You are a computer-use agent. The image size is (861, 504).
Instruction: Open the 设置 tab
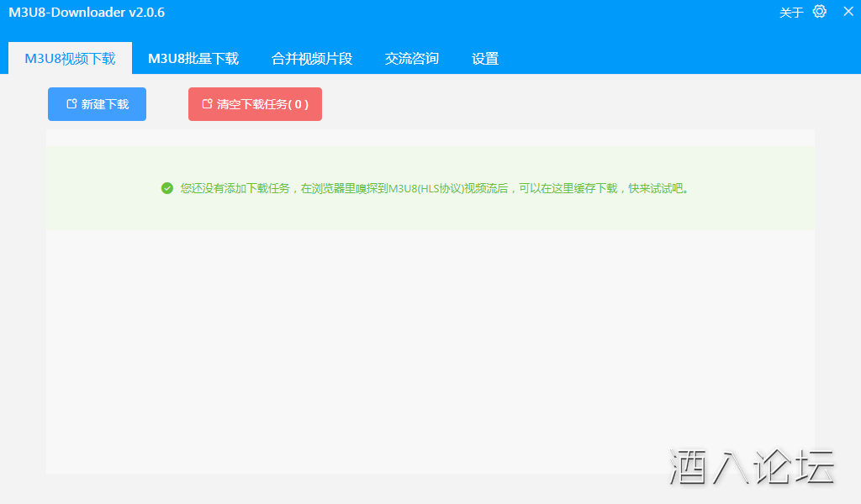coord(485,59)
